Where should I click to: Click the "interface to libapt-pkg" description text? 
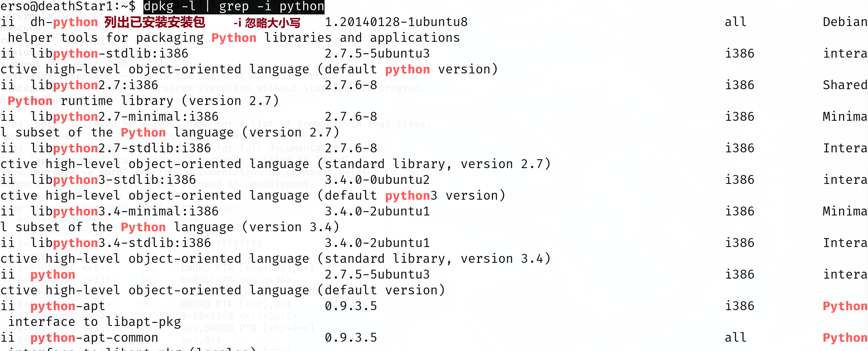94,322
